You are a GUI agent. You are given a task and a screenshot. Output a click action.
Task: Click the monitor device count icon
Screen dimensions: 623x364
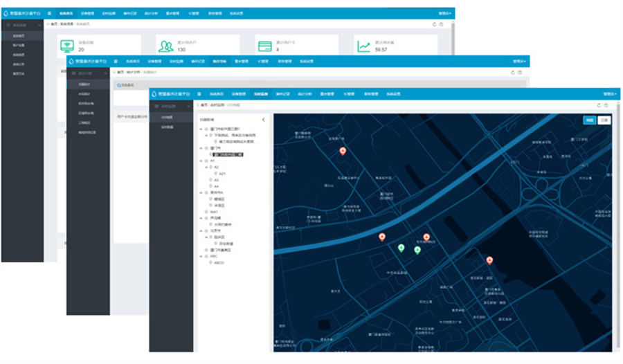(67, 46)
